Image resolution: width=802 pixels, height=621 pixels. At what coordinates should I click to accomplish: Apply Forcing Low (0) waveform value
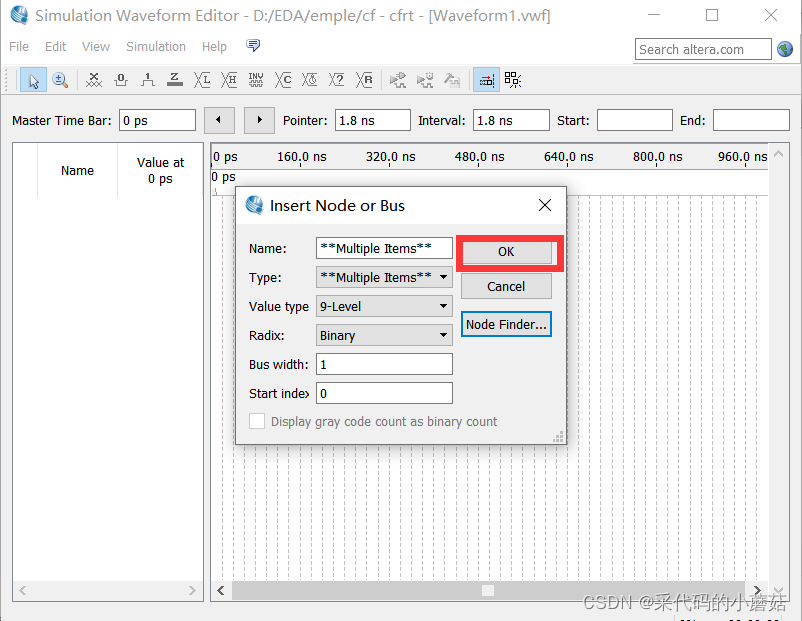coord(121,80)
